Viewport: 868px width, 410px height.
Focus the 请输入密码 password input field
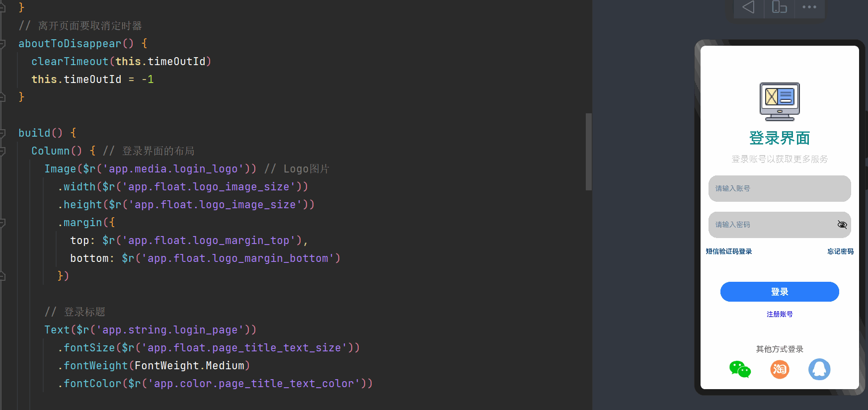pyautogui.click(x=780, y=225)
